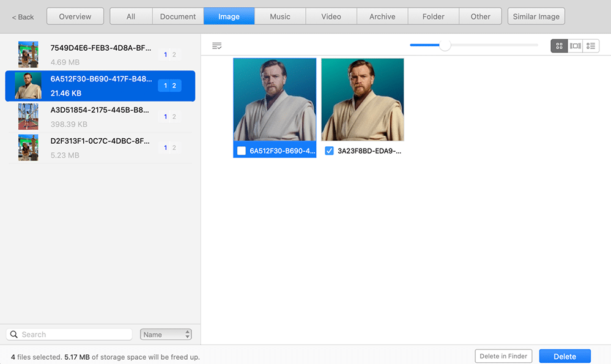Click the 5.23 MB size text

pyautogui.click(x=65, y=155)
